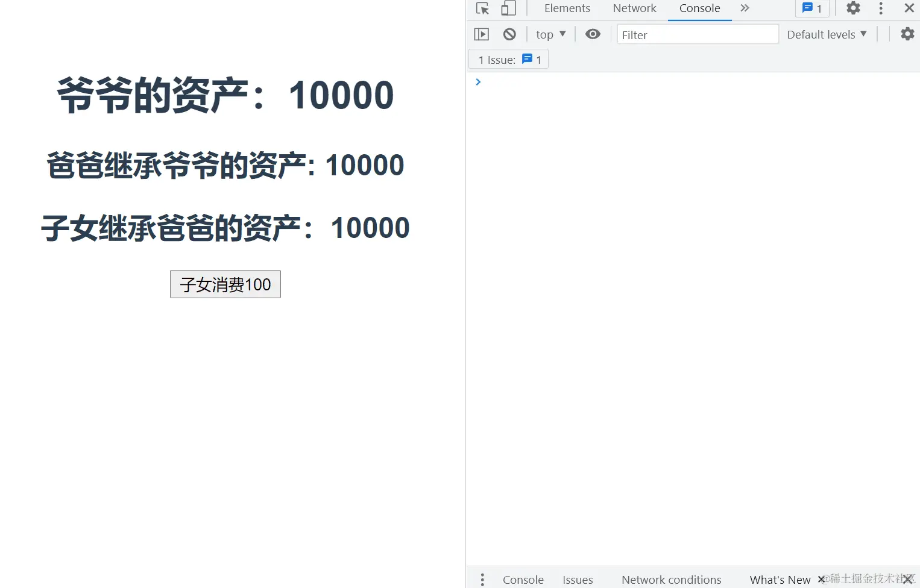Image resolution: width=920 pixels, height=588 pixels.
Task: Open the Network conditions drawer tab
Action: [x=672, y=580]
